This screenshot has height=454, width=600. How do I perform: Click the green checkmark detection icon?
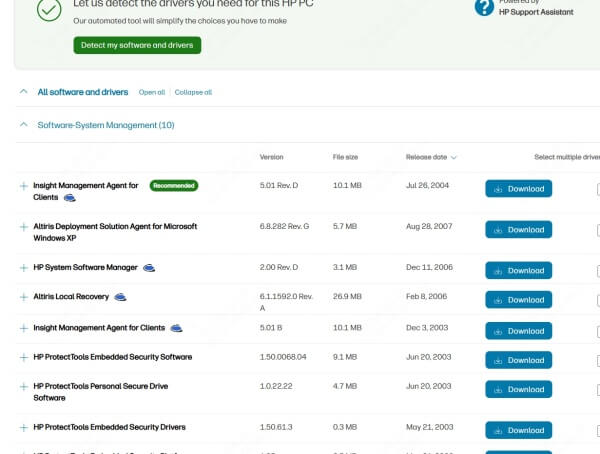click(x=49, y=10)
